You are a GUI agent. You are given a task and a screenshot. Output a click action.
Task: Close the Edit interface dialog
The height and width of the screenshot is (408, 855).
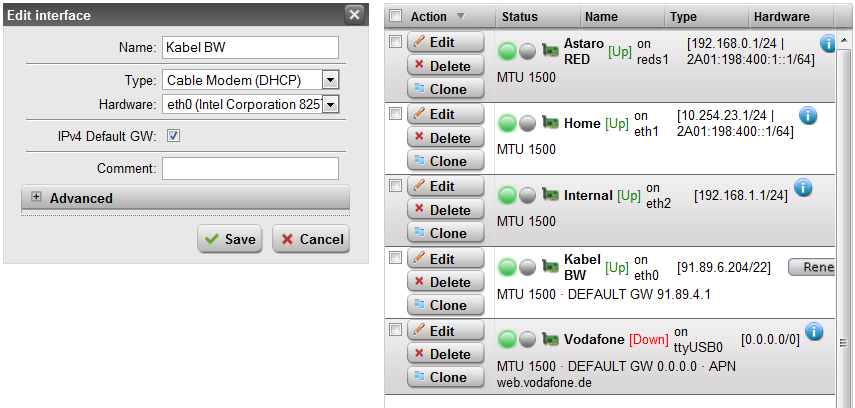click(x=354, y=15)
